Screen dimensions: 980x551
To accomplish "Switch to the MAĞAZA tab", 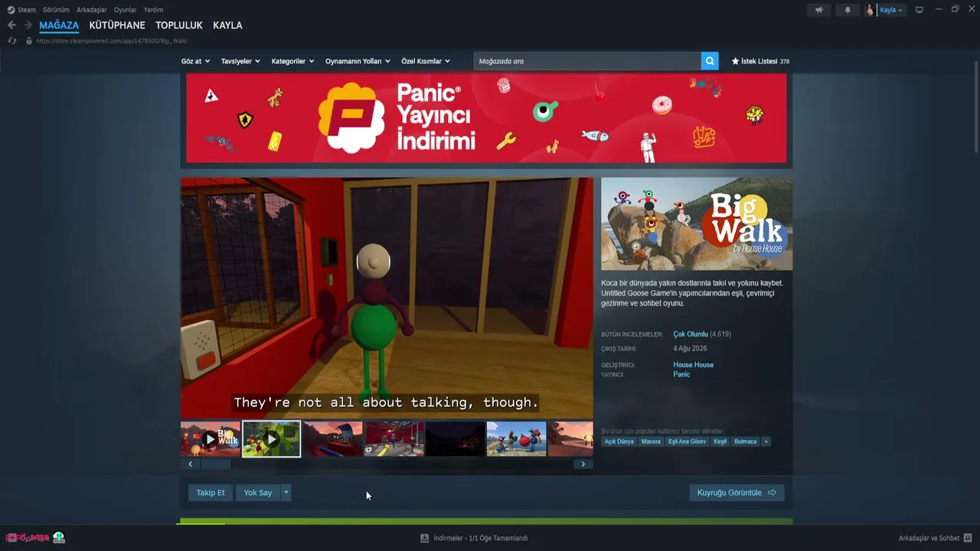I will tap(59, 25).
